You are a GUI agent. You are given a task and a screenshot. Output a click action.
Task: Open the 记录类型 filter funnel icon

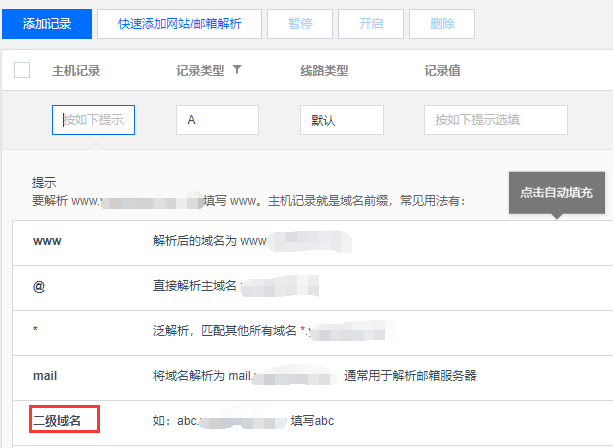click(x=237, y=70)
